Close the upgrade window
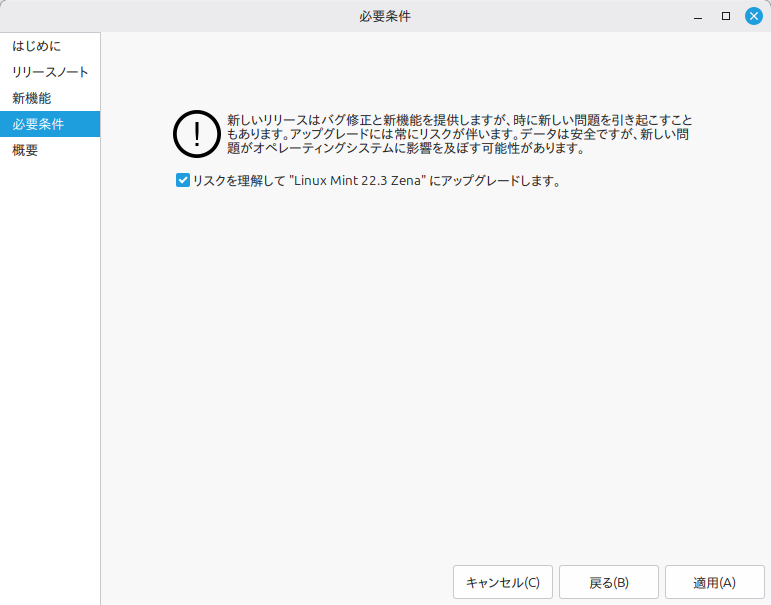The height and width of the screenshot is (605, 771). (x=754, y=16)
